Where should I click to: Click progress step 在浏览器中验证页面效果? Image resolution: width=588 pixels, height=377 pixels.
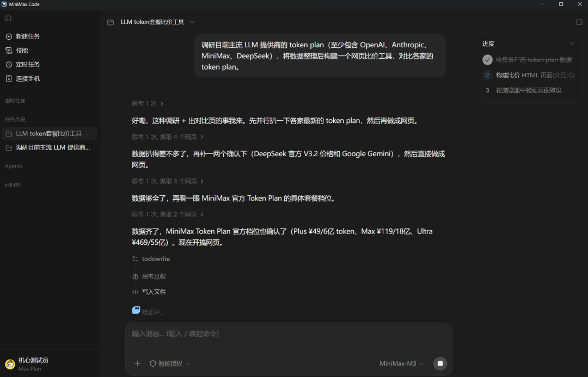(529, 90)
